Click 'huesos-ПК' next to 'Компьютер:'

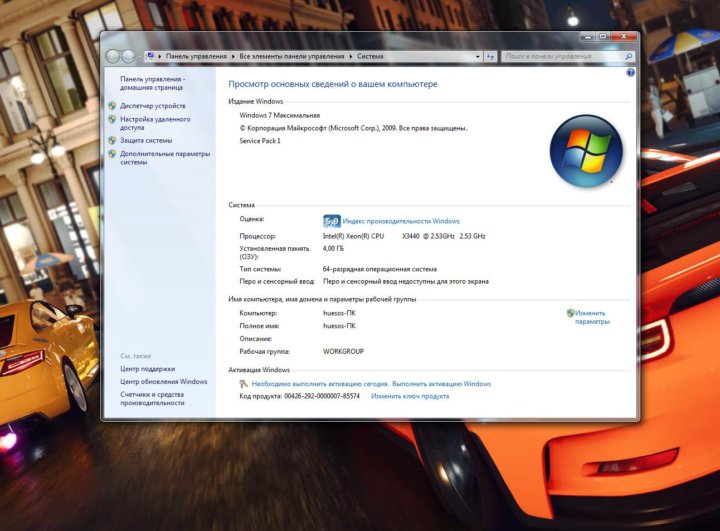pyautogui.click(x=339, y=313)
